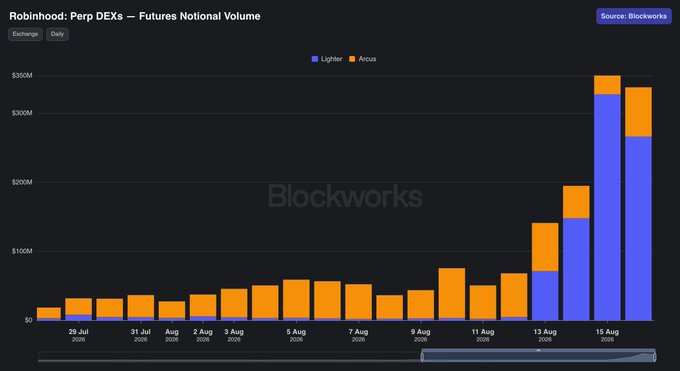Screen dimensions: 680x371
Task: Select the Daily interval button
Action: pos(57,34)
